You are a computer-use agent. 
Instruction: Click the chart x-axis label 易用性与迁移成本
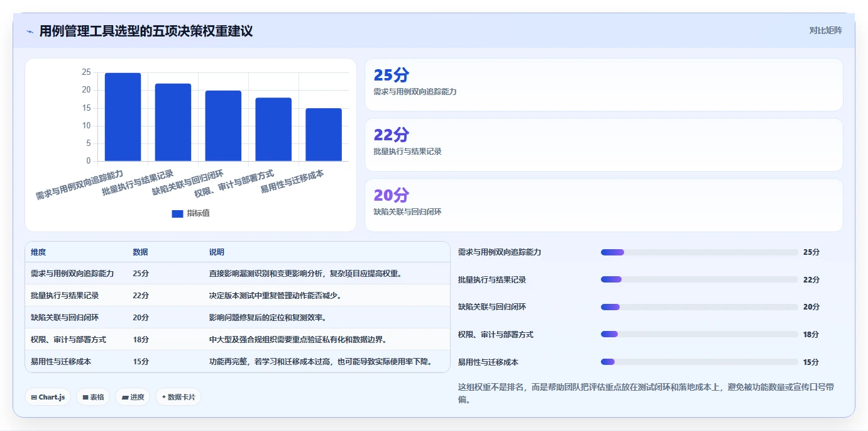pos(293,182)
